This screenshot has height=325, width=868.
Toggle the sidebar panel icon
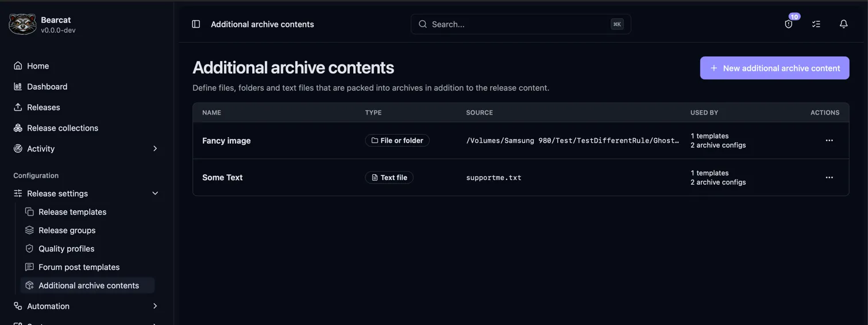pos(196,24)
